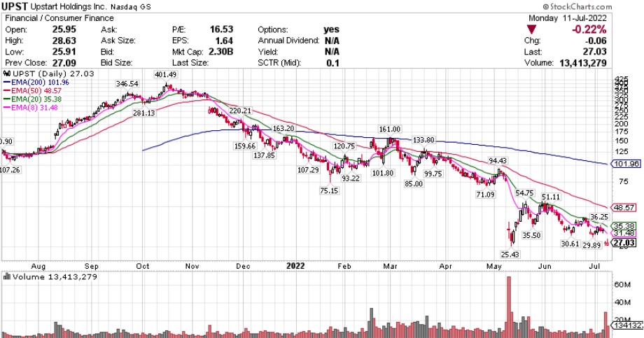644x338 pixels.
Task: Click the candlestick icon beside UPST (Daily)
Action: 7,74
